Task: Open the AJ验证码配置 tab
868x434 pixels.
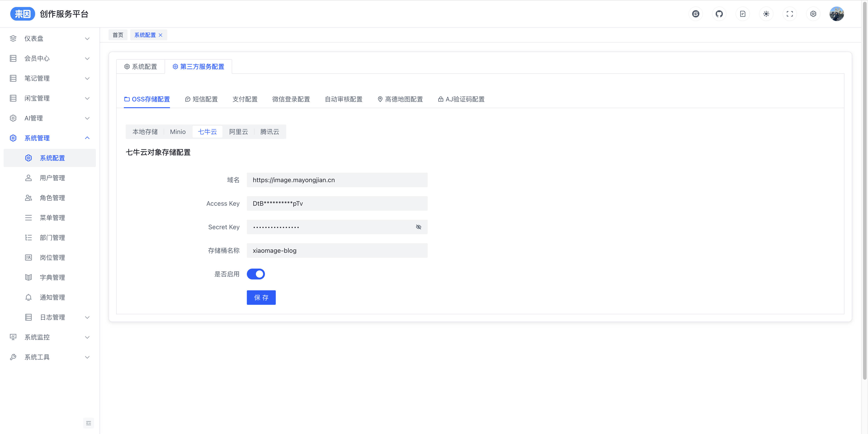Action: coord(461,99)
